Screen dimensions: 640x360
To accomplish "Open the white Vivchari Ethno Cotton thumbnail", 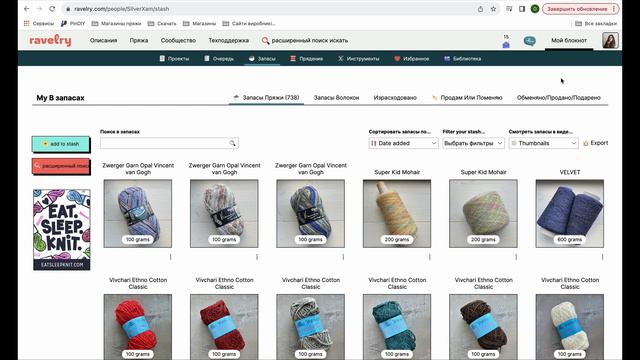I will (570, 327).
